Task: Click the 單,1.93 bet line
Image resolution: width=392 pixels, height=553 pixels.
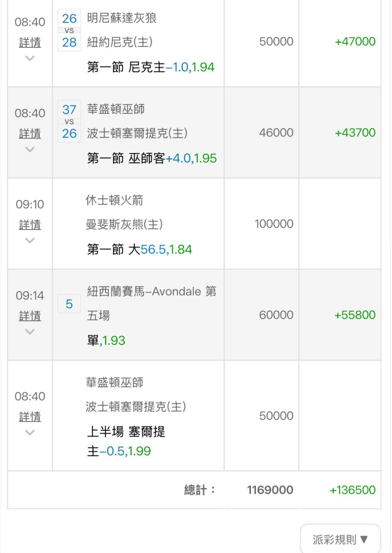Action: [x=106, y=340]
